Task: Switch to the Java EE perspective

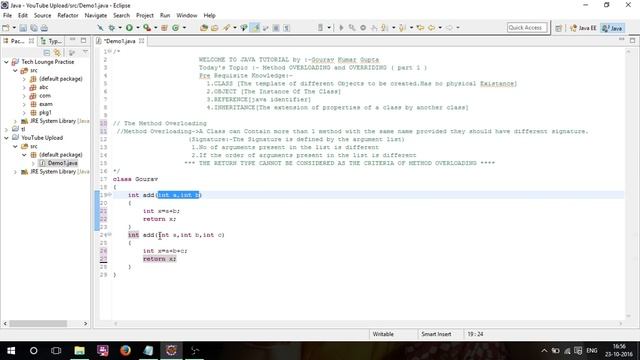Action: click(583, 28)
